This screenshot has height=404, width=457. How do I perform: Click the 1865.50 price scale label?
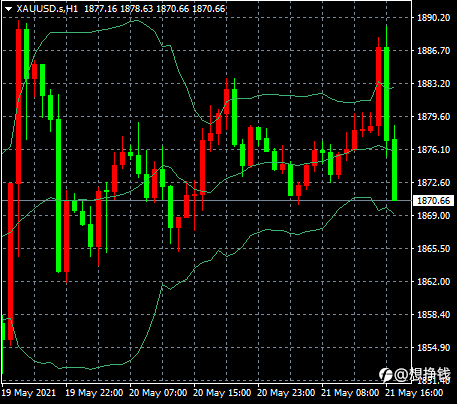tap(433, 249)
